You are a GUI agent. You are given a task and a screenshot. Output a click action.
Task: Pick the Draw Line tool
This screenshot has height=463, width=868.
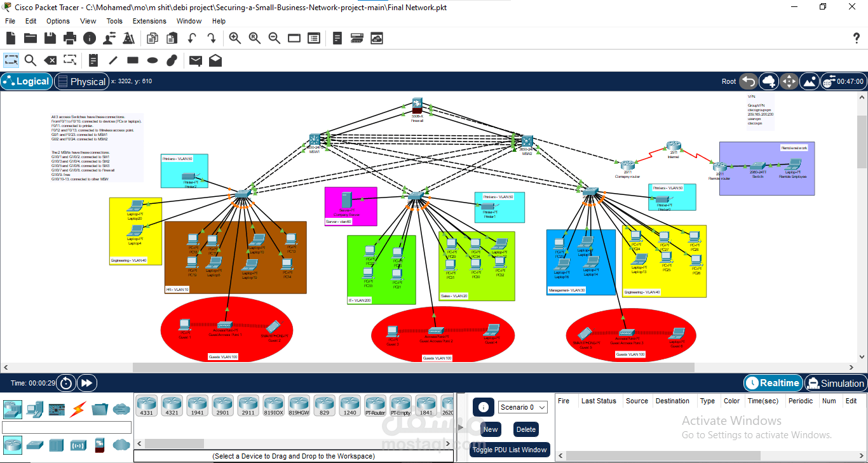[113, 60]
